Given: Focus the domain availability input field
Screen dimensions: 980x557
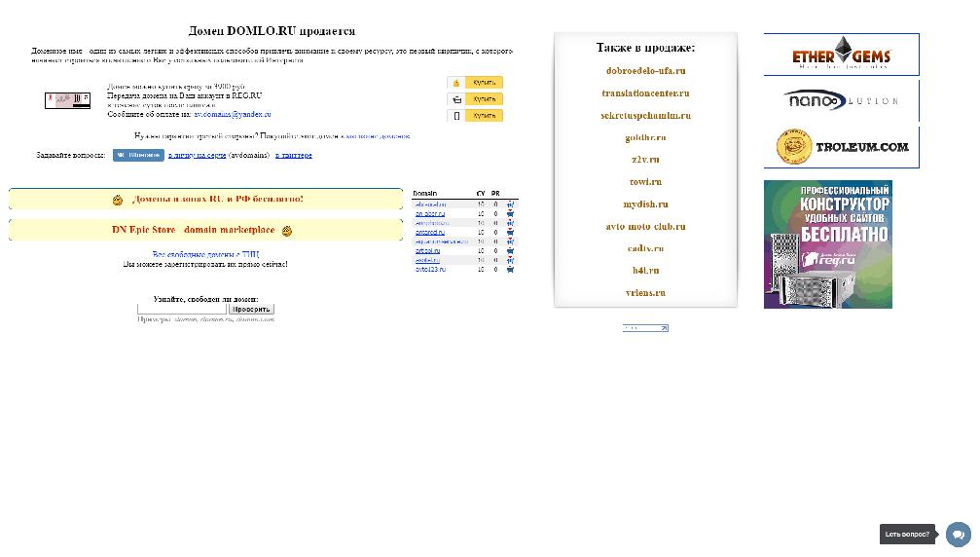Looking at the screenshot, I should pyautogui.click(x=182, y=309).
